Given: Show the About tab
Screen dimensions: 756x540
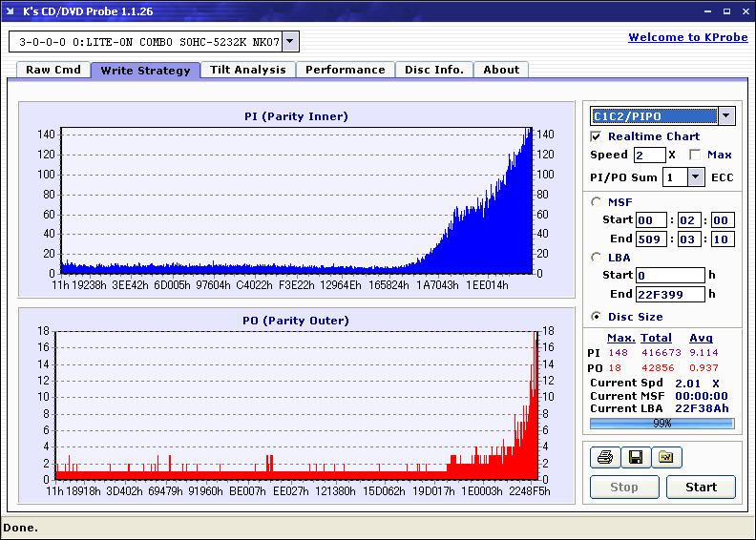Looking at the screenshot, I should click(x=501, y=70).
